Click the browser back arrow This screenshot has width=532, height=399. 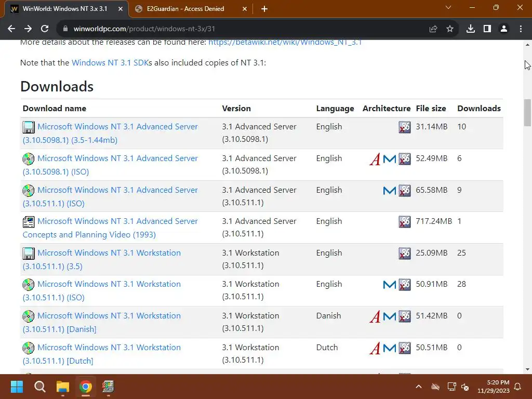tap(11, 29)
